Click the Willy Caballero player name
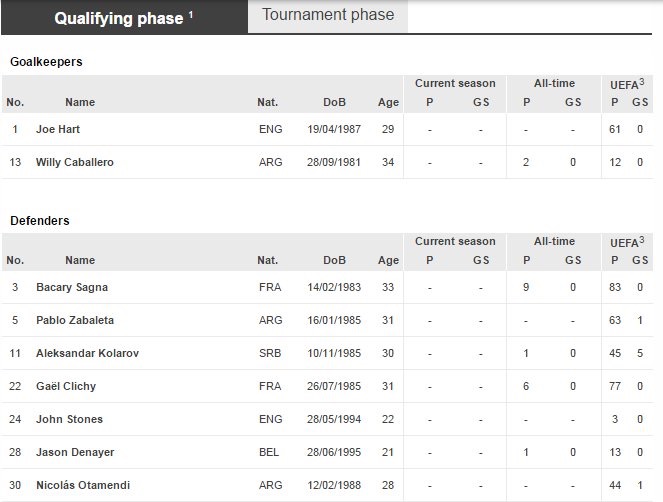This screenshot has width=663, height=502. click(x=75, y=162)
